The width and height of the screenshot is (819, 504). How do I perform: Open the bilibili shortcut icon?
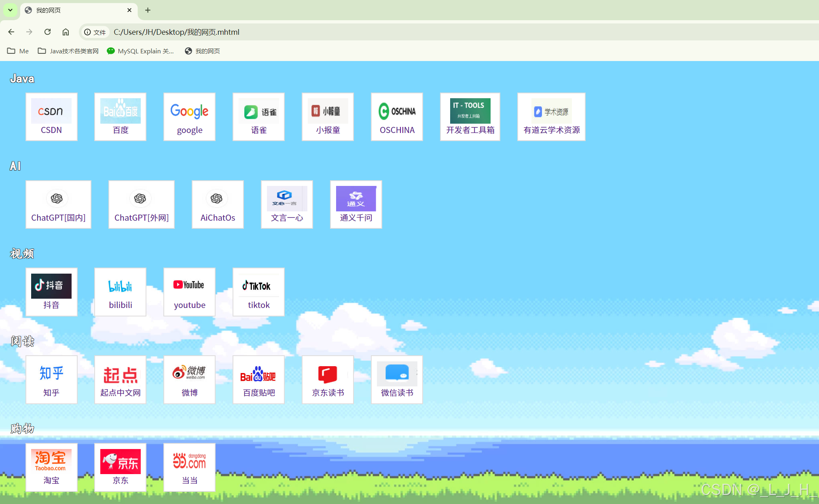tap(120, 286)
